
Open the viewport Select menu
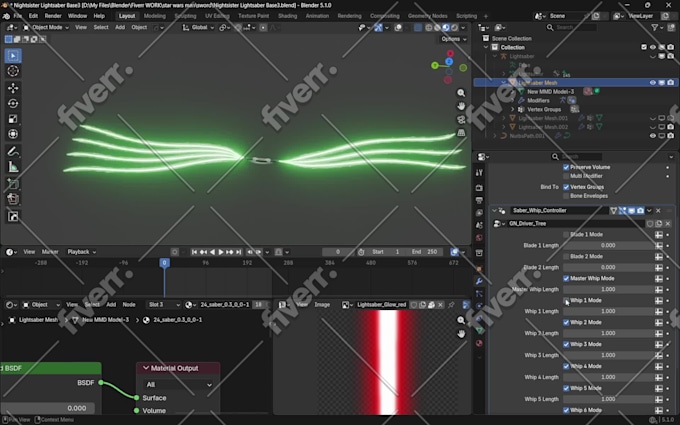[x=101, y=27]
